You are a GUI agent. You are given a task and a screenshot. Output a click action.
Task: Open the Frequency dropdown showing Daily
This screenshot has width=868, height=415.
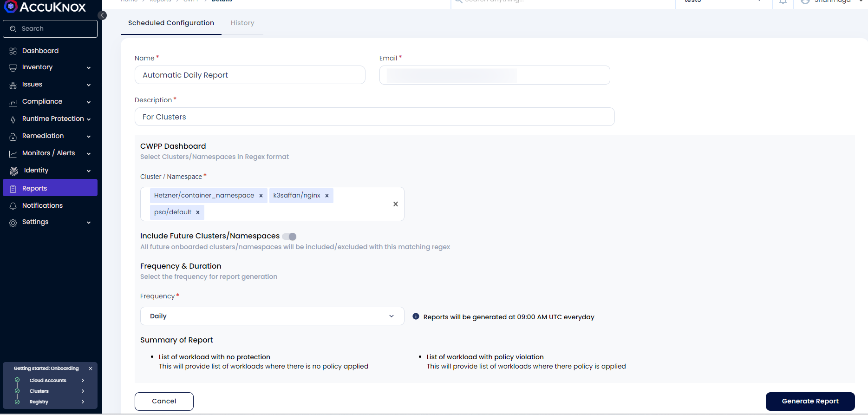[272, 316]
